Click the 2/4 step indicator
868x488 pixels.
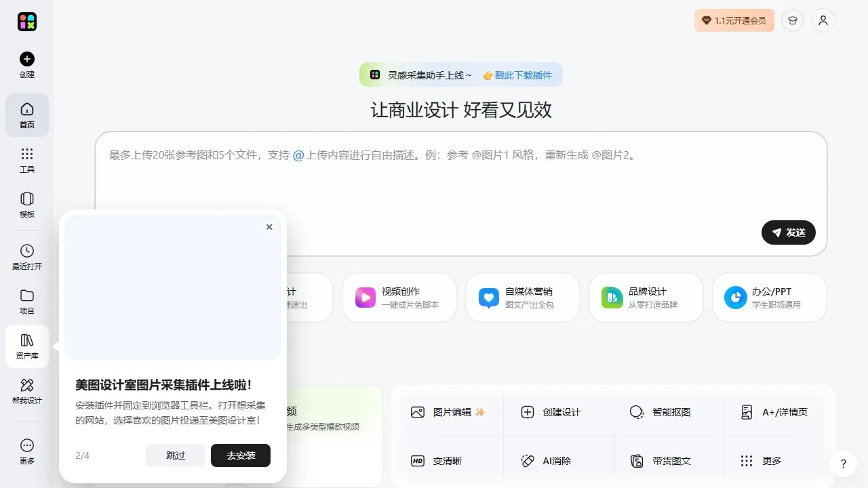[x=82, y=455]
